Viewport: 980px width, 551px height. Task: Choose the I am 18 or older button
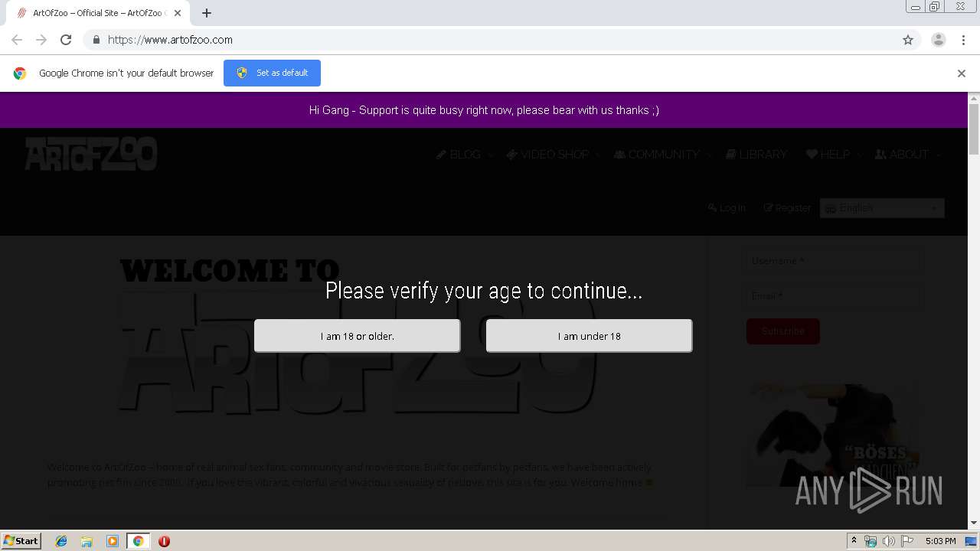point(357,336)
